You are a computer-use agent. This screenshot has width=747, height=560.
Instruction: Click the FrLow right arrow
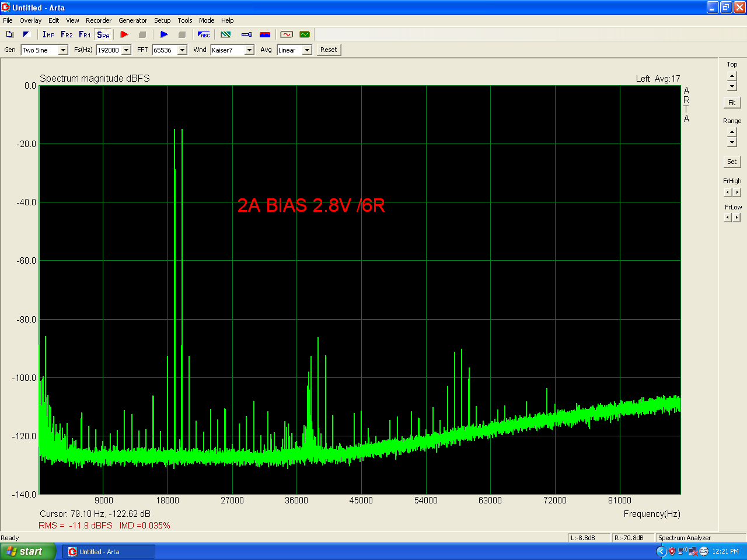(737, 218)
